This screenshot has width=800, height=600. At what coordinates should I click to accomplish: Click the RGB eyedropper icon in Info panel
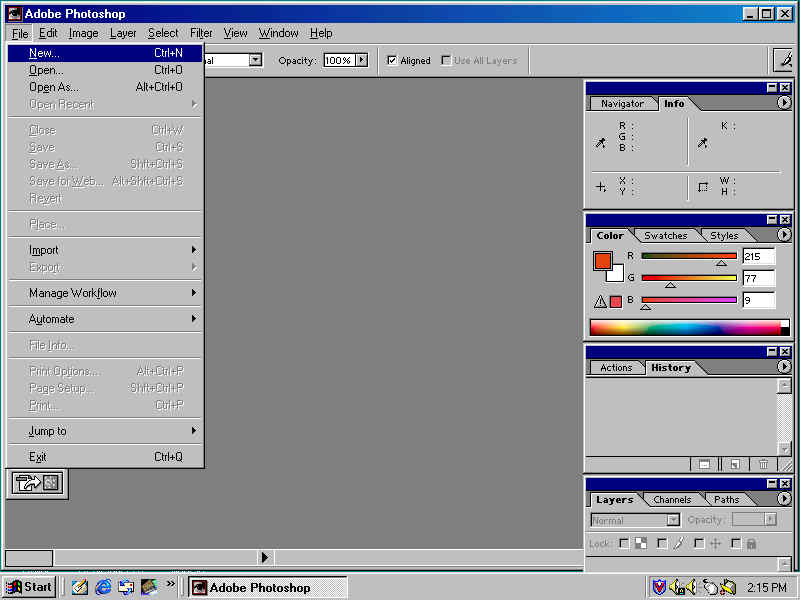(x=601, y=143)
